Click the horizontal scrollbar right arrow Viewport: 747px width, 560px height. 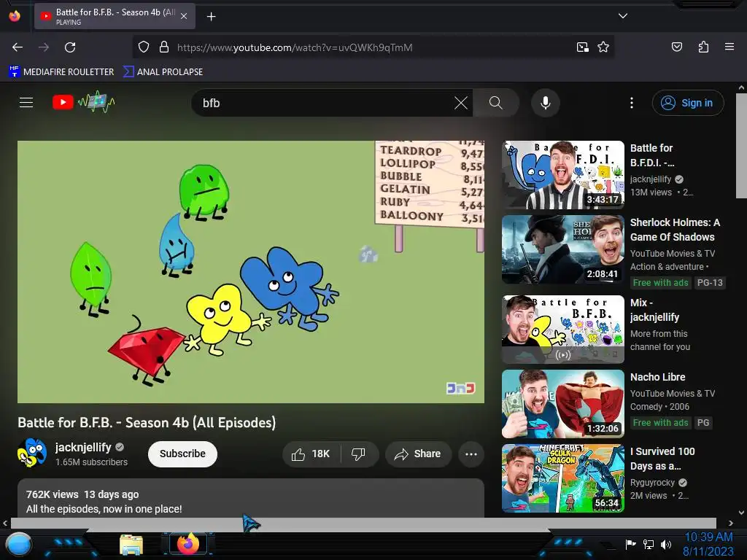tap(731, 523)
